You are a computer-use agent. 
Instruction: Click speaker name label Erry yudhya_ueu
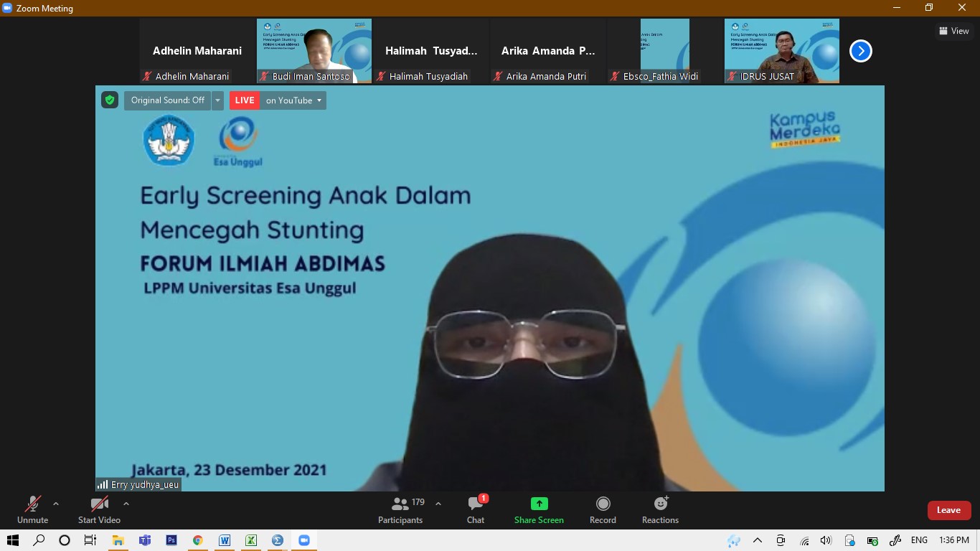coord(138,485)
